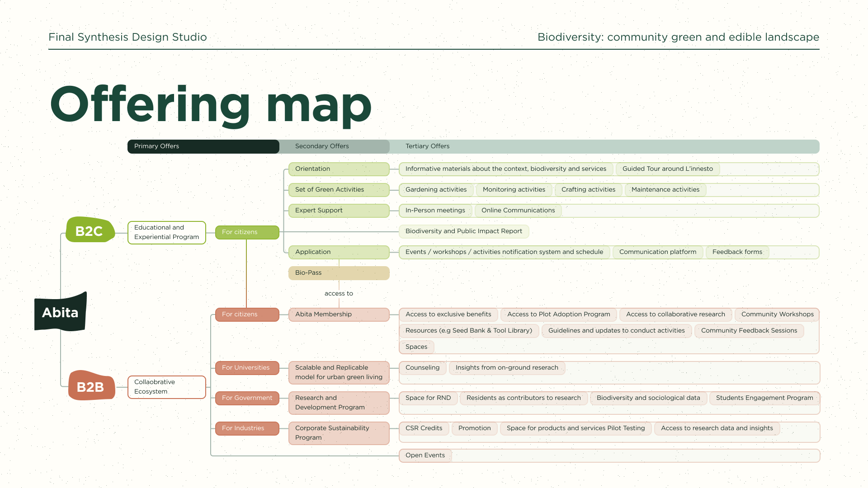Click the Bio-Pass box

339,273
